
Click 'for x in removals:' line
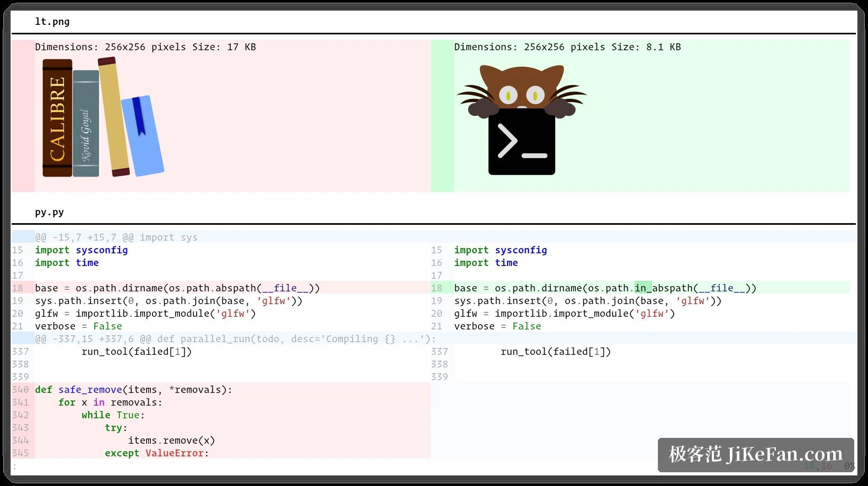pyautogui.click(x=110, y=402)
